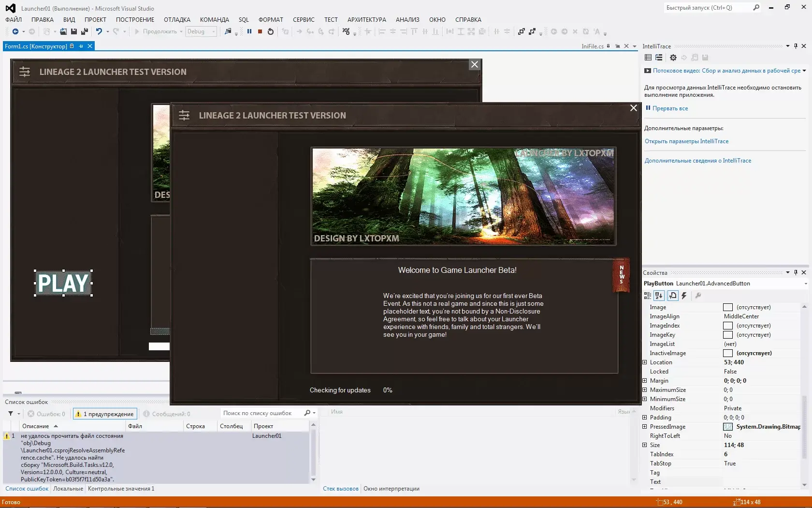Click the red NEWS ribbon in launcher
The image size is (812, 508).
coord(622,275)
